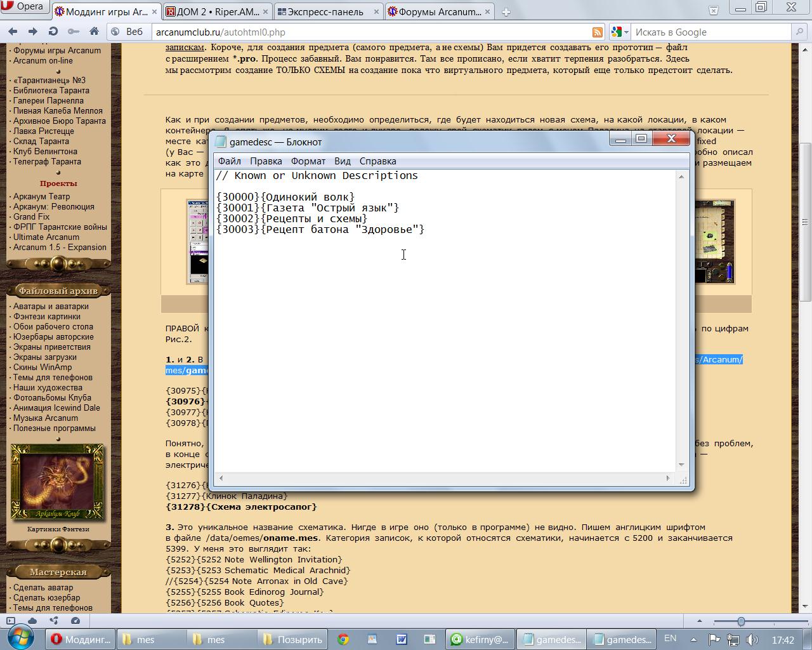Open the Файл menu in Notepad

point(229,161)
